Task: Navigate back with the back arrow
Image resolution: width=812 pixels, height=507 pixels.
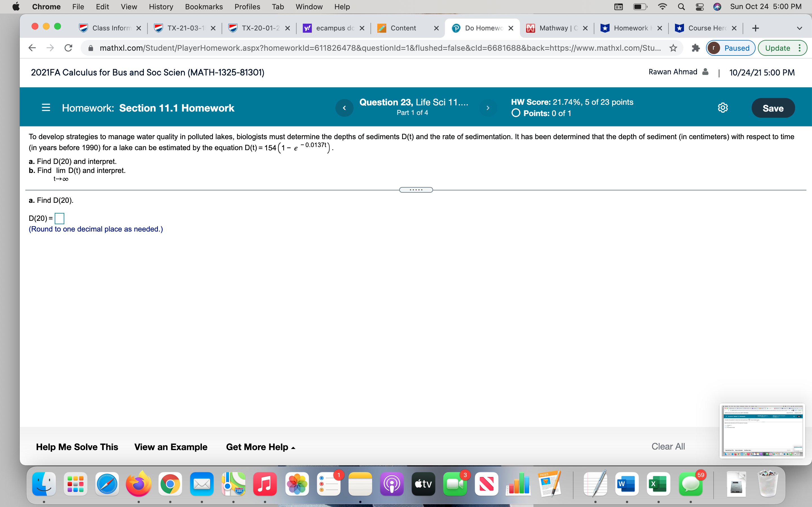Action: click(32, 48)
